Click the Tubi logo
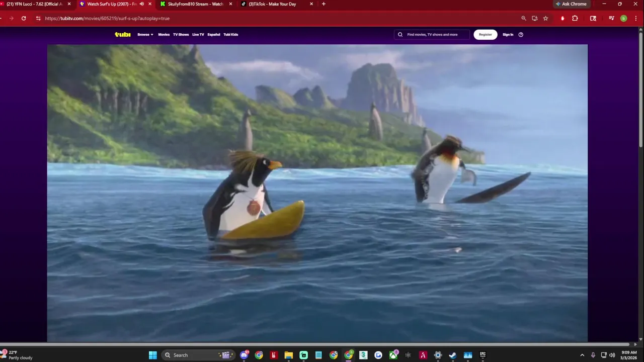644x362 pixels. [122, 35]
